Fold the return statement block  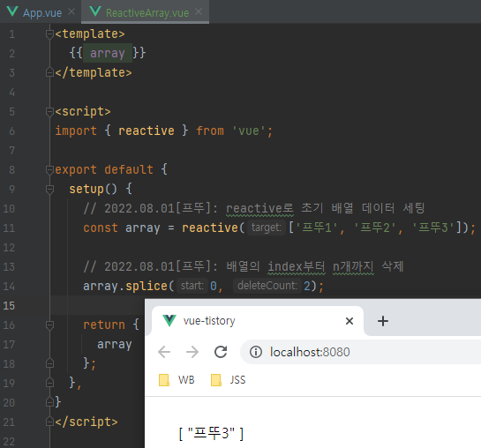(49, 325)
